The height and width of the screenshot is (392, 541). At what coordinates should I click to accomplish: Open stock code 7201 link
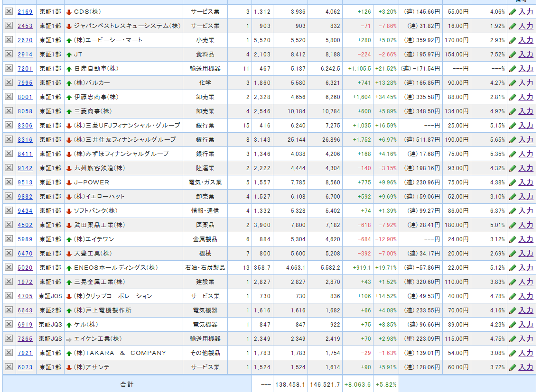(25, 69)
